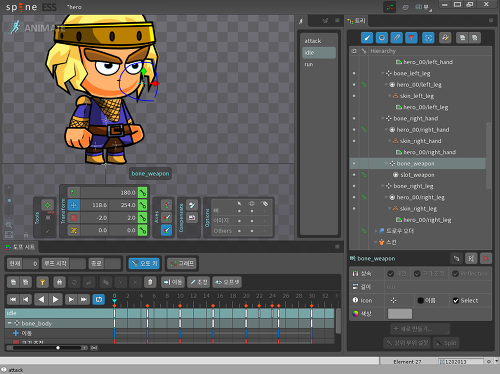Toggle bones filter in tree toolbar
Viewport: 500px width, 374px height.
click(x=367, y=38)
